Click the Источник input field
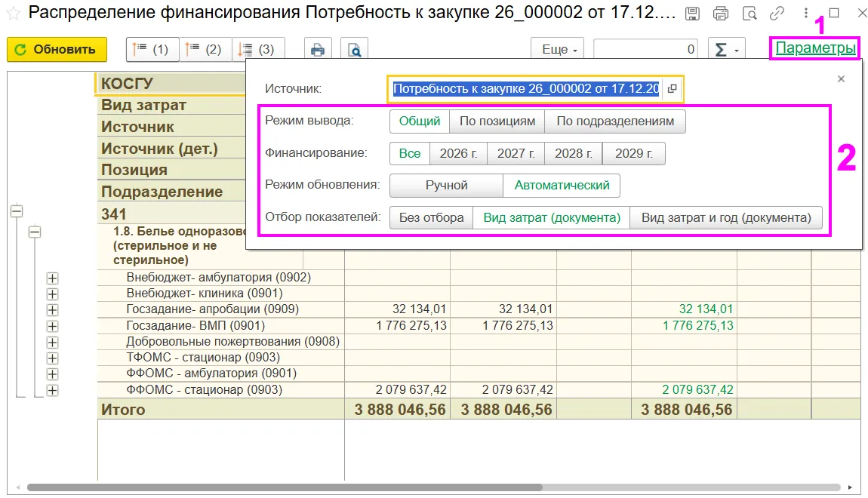 coord(526,88)
